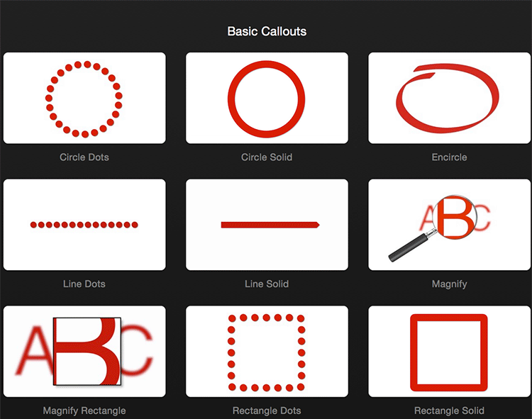The width and height of the screenshot is (532, 419).
Task: Open the Magnify magnifying glass callout
Action: (x=449, y=225)
